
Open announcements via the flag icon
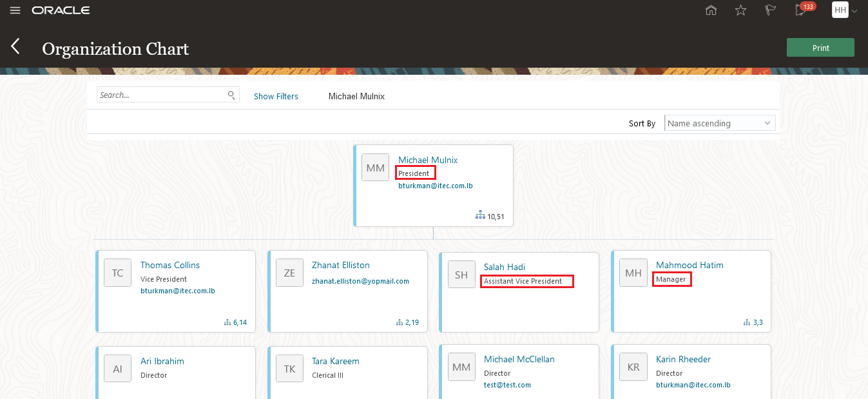click(x=770, y=10)
